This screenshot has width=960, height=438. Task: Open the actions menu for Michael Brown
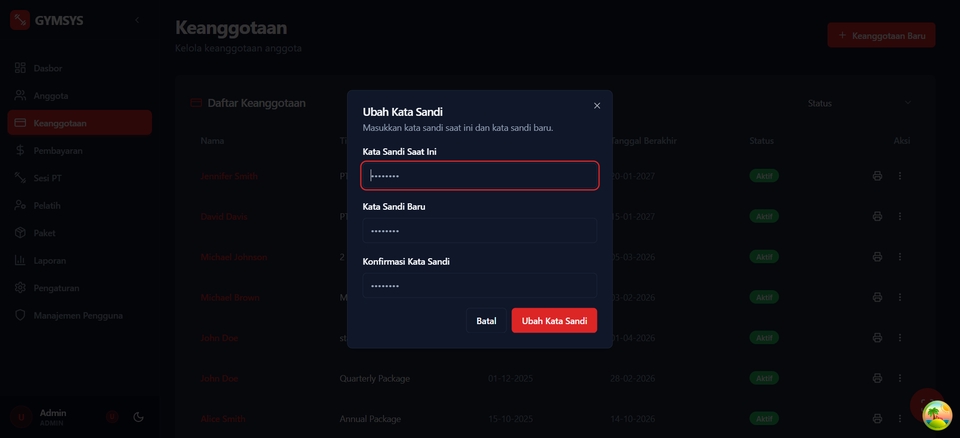coord(899,297)
